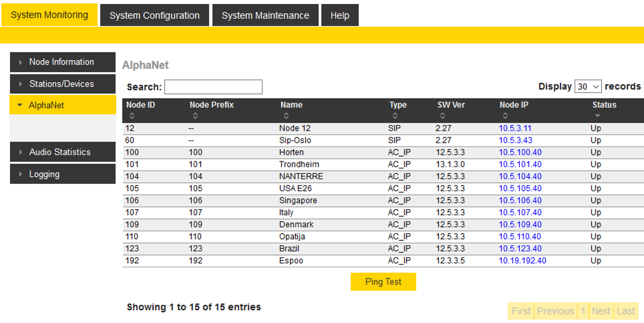This screenshot has width=644, height=323.
Task: Open Trondheim node IP link 10.5.101.40
Action: click(520, 164)
